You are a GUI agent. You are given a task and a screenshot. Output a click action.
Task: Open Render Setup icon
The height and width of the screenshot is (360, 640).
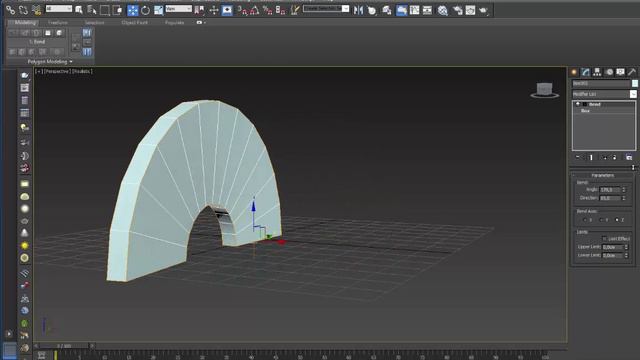pos(458,10)
